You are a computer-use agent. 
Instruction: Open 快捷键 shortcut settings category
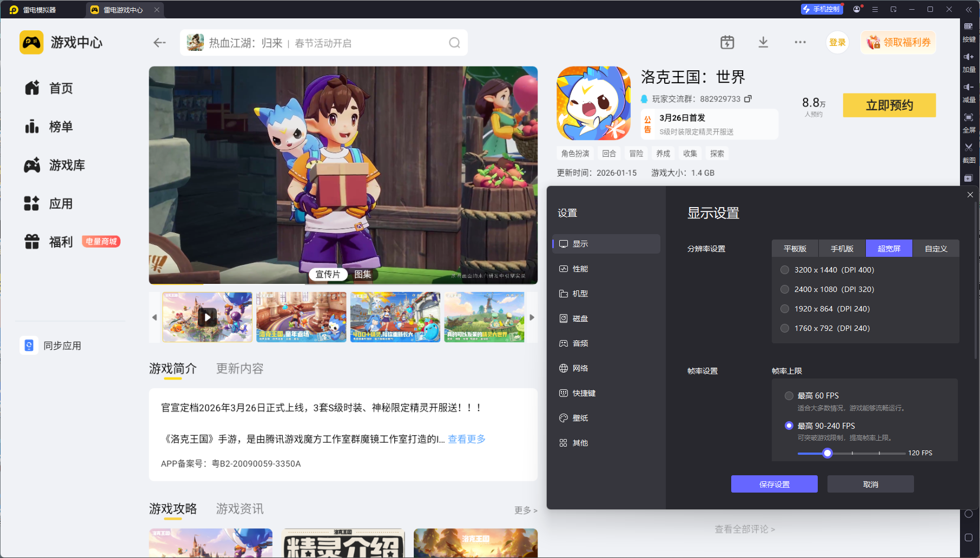coord(606,393)
